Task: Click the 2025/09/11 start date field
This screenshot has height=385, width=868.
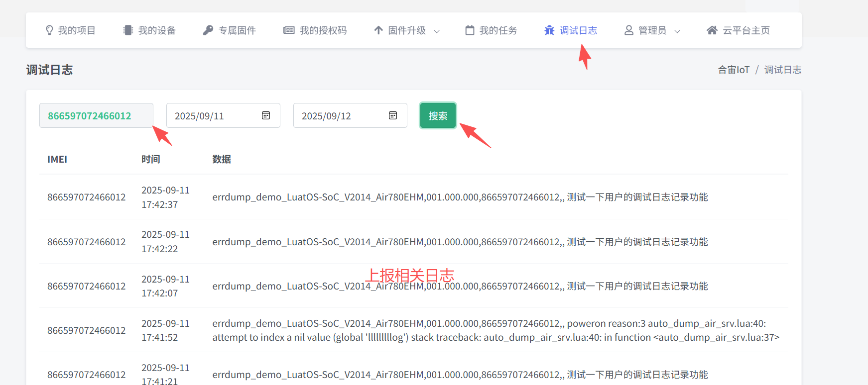Action: tap(214, 115)
